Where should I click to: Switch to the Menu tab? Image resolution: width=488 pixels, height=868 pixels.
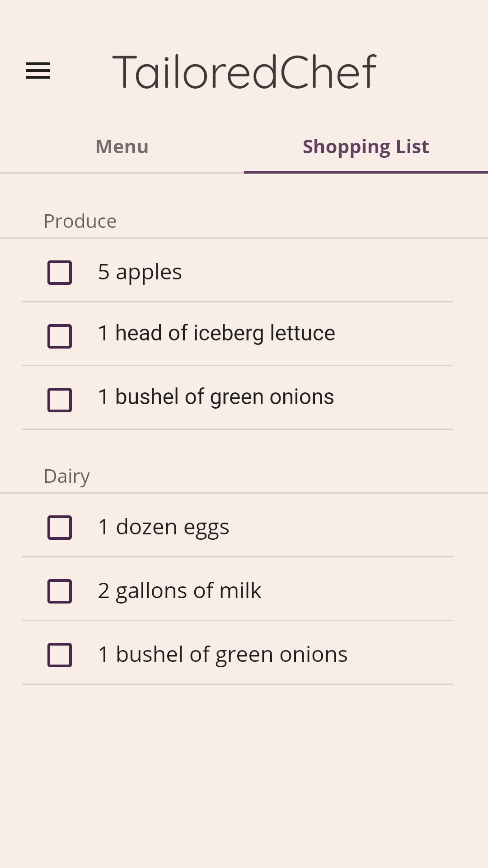[122, 147]
